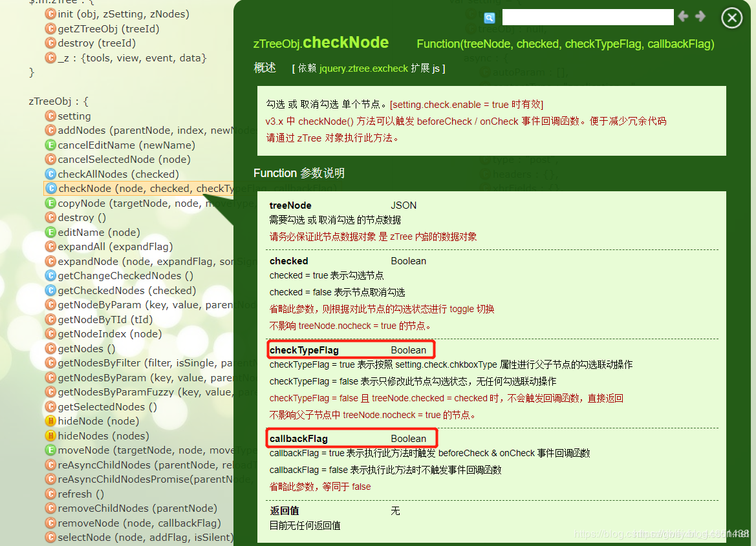Screen dimensions: 756x546
Task: Open getNodeByTId (tId) entry
Action: tap(105, 319)
